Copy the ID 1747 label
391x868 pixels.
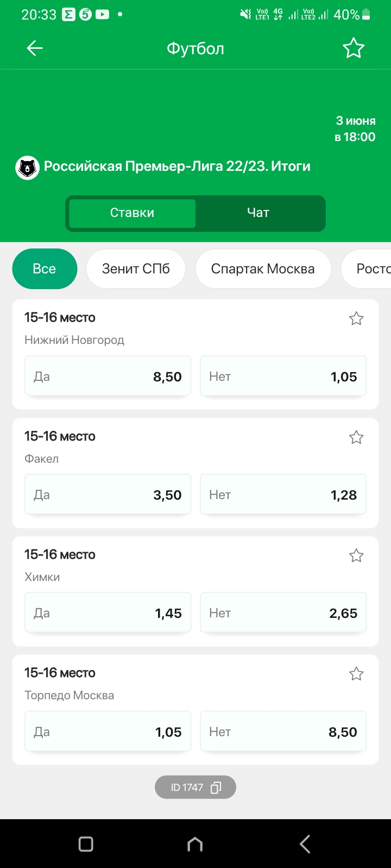[x=195, y=787]
